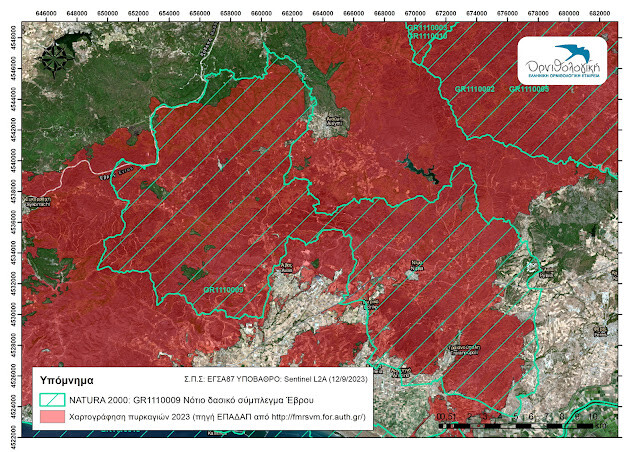The height and width of the screenshot is (452, 639).
Task: Click the GR1110003 label at top
Action: coord(427,28)
